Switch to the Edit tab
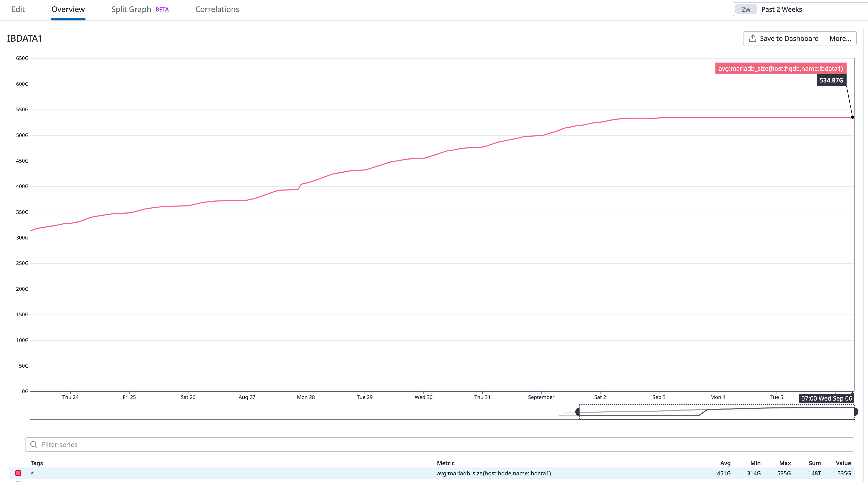Viewport: 868px width, 482px height. pos(18,9)
